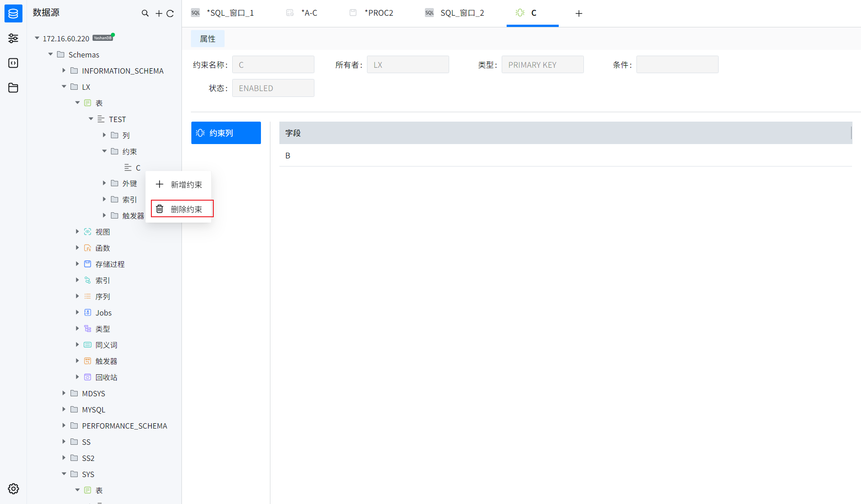Refresh the data source tree

[x=170, y=13]
